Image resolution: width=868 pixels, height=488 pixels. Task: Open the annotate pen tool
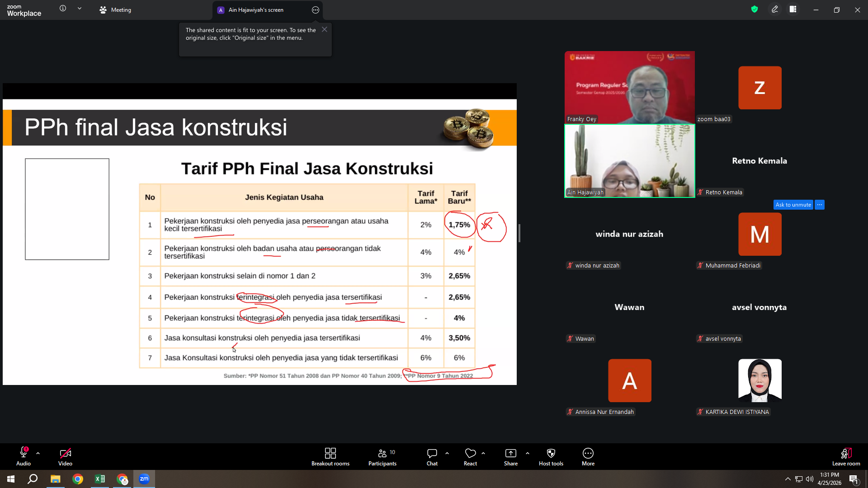coord(775,9)
